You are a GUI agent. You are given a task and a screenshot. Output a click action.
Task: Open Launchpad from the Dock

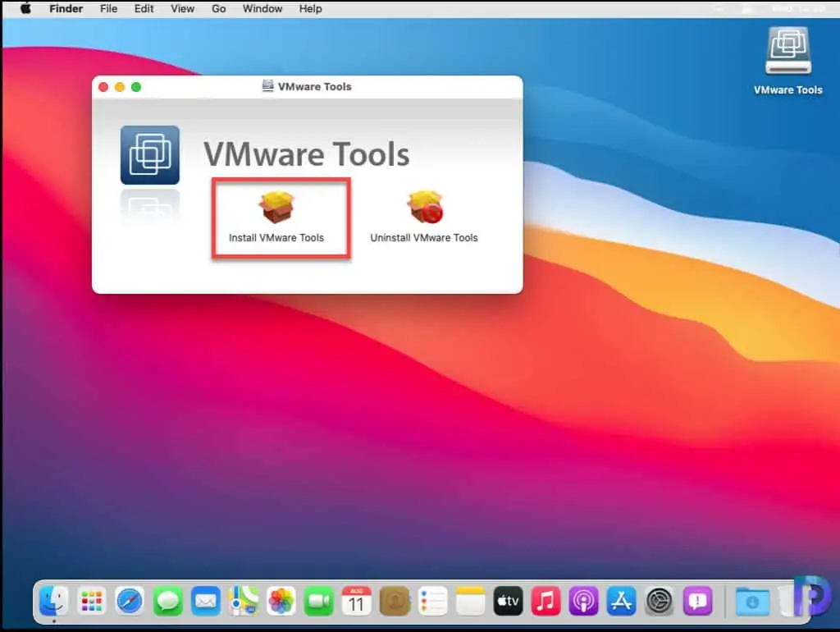pyautogui.click(x=92, y=601)
